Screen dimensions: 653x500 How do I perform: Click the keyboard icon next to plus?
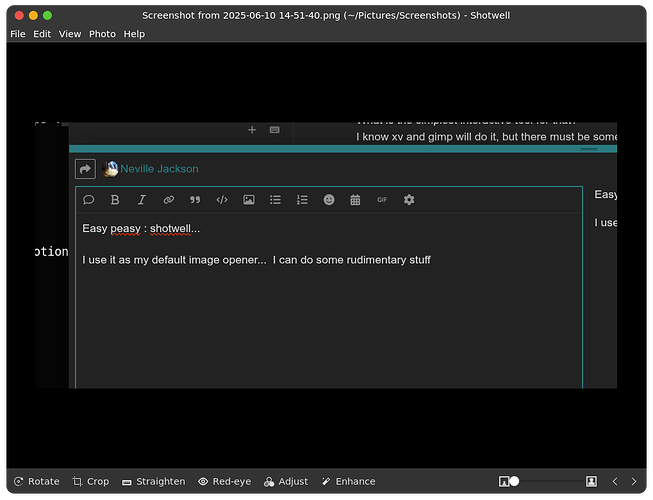coord(274,130)
